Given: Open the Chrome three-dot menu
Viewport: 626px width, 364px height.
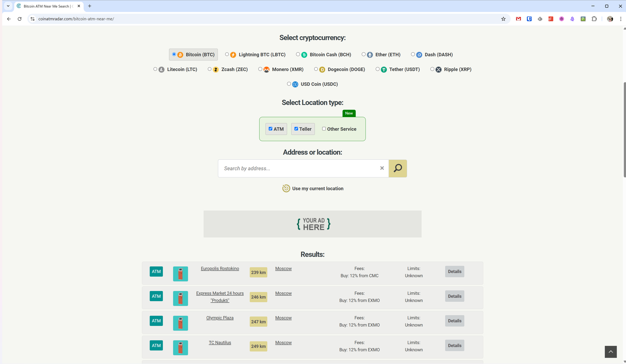Looking at the screenshot, I should [x=620, y=19].
